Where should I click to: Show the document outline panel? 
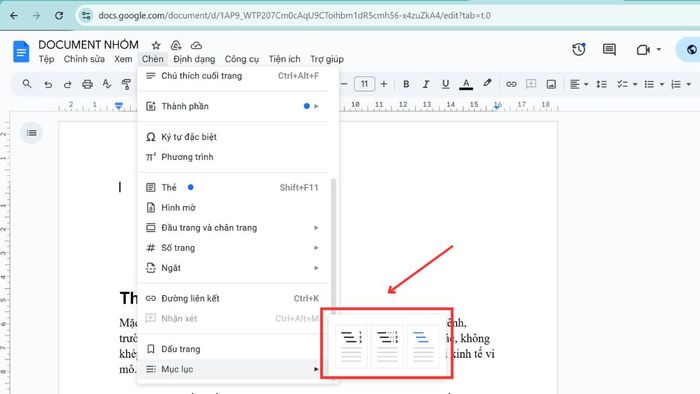[31, 133]
